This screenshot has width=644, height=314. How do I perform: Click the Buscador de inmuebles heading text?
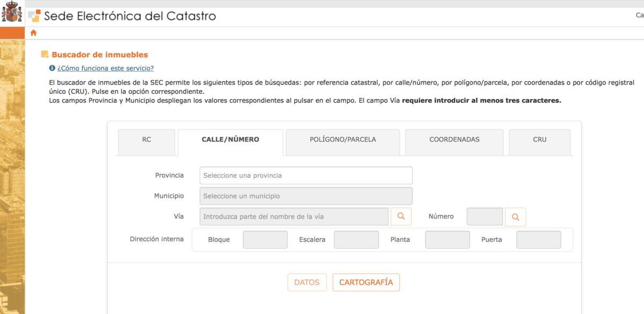(100, 55)
